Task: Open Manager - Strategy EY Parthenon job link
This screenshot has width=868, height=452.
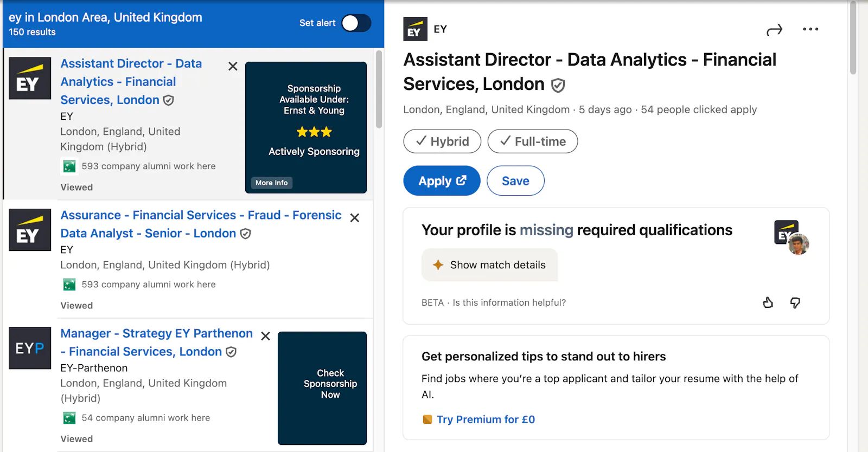Action: tap(156, 343)
